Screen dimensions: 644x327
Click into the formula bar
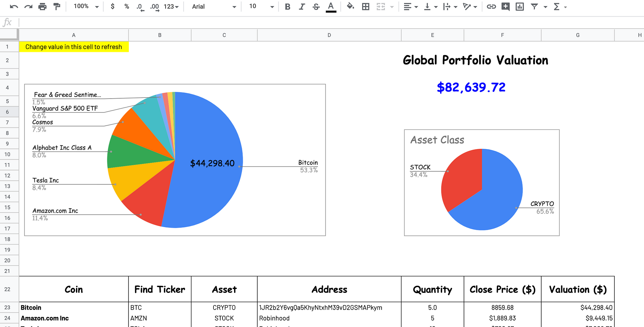click(x=331, y=23)
